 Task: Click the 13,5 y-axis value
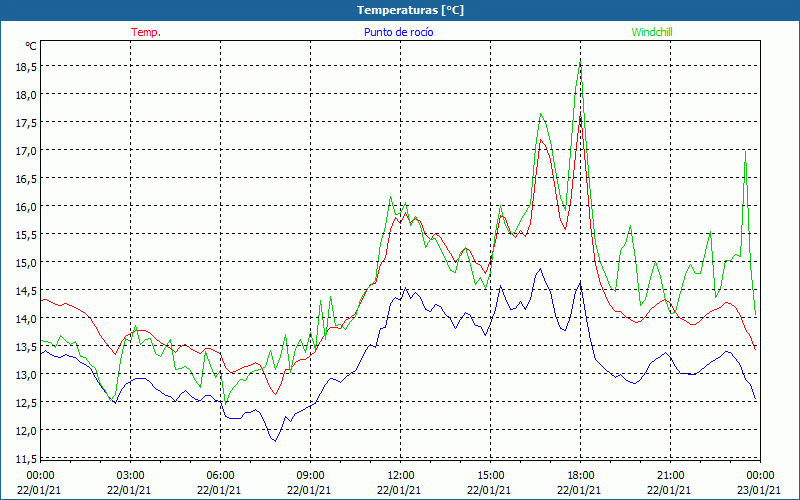point(27,346)
